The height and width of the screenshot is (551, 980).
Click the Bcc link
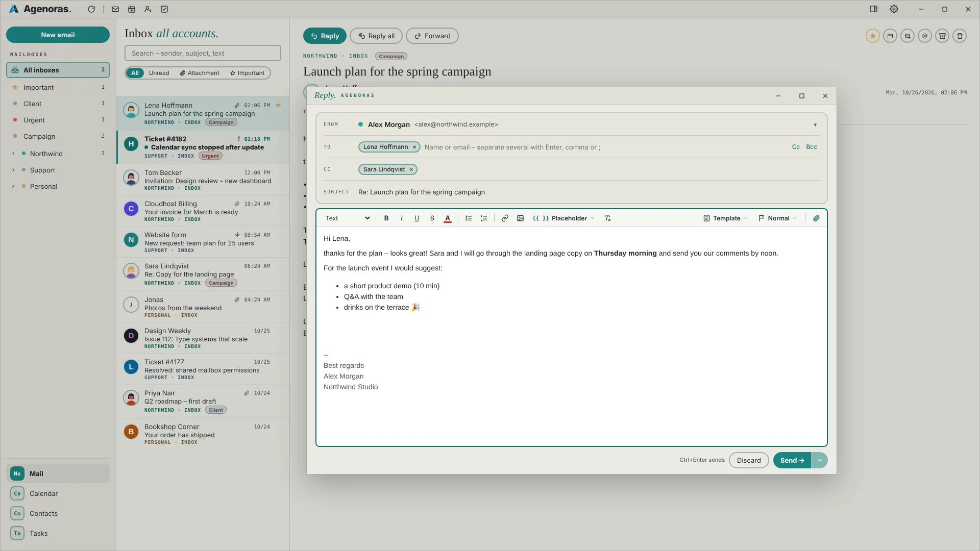point(812,147)
